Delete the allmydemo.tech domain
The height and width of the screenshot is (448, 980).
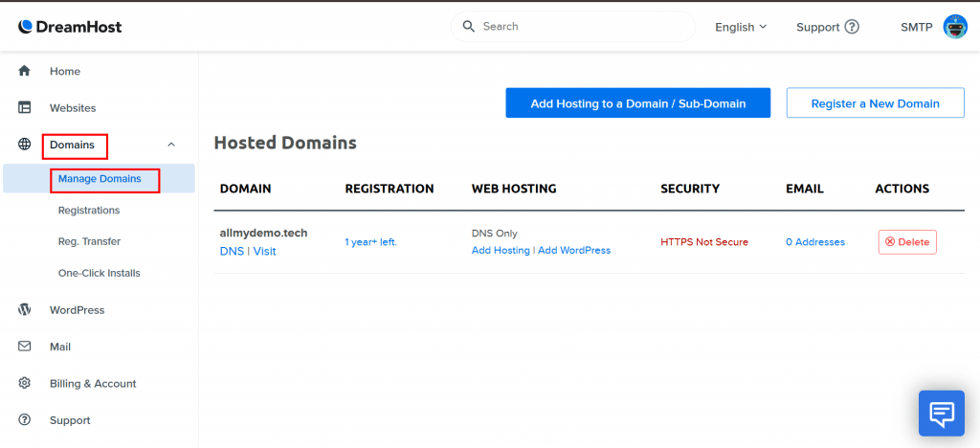click(x=907, y=242)
